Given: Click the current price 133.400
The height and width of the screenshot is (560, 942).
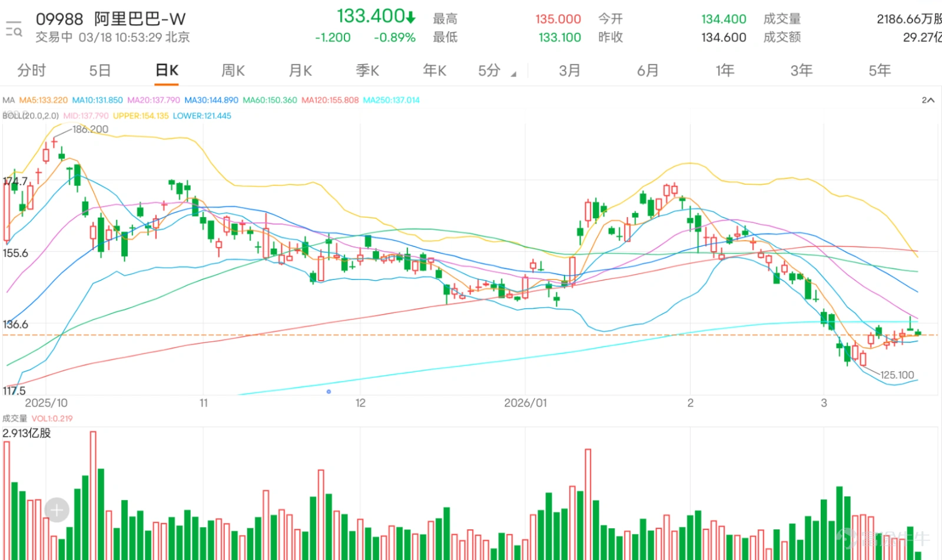Looking at the screenshot, I should 371,16.
